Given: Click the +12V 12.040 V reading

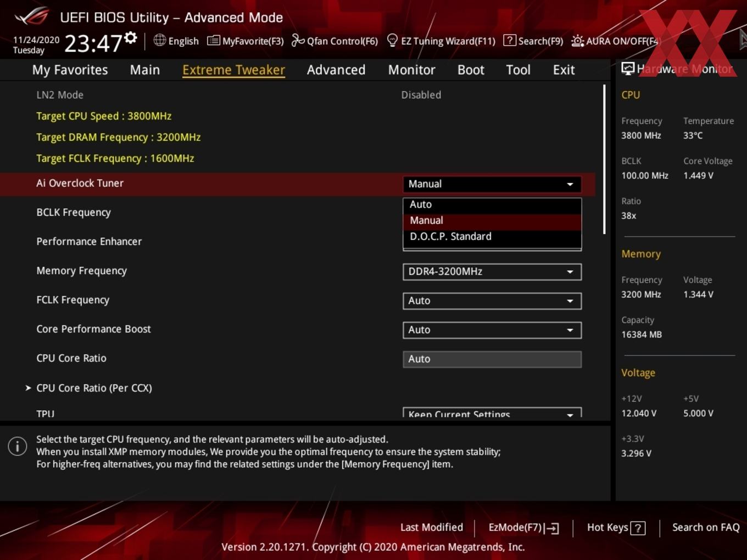Looking at the screenshot, I should click(x=639, y=413).
